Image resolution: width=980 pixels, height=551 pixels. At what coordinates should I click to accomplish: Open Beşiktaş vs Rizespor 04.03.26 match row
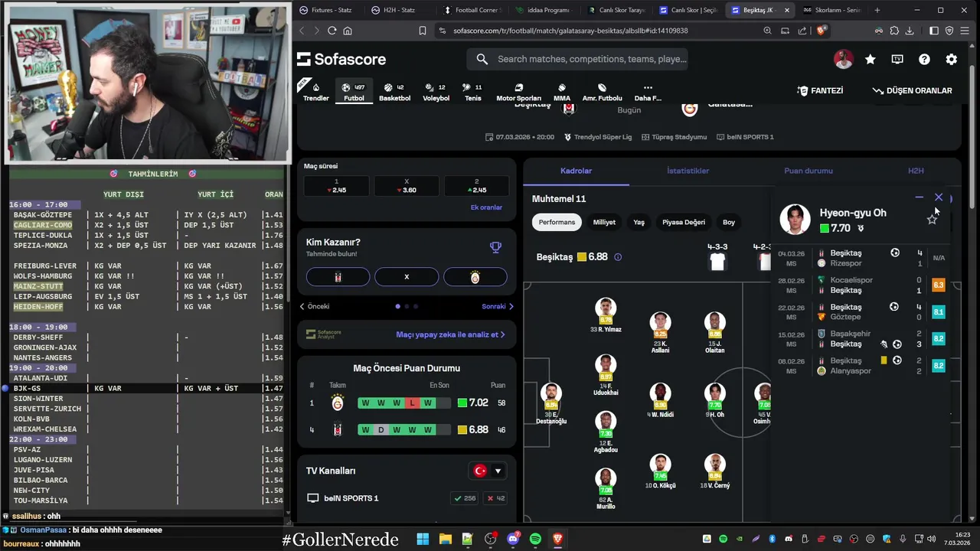(x=861, y=258)
